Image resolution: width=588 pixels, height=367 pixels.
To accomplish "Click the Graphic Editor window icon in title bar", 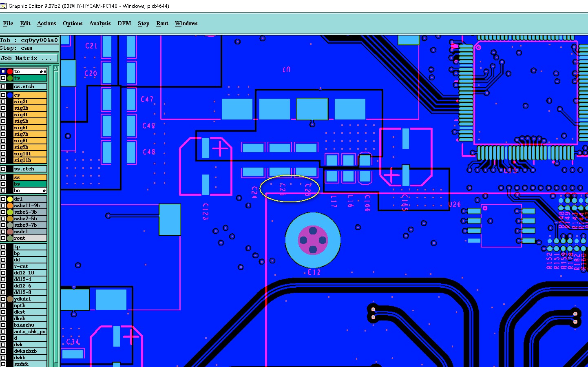I will pyautogui.click(x=3, y=6).
